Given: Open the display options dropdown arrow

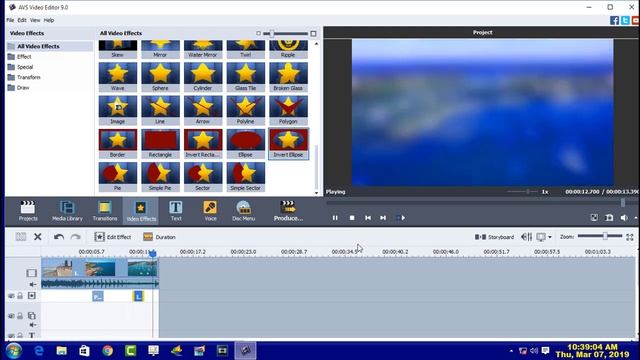Looking at the screenshot, I should tap(550, 237).
